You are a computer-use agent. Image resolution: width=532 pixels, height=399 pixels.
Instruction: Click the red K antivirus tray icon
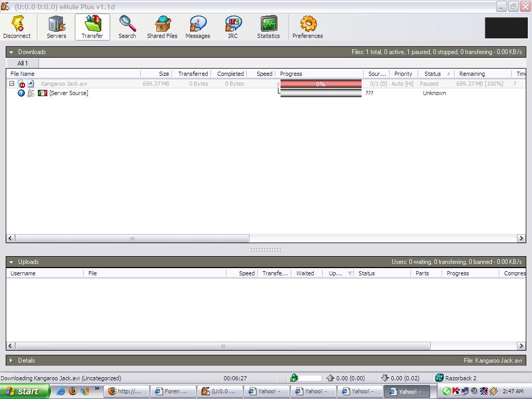[x=456, y=391]
